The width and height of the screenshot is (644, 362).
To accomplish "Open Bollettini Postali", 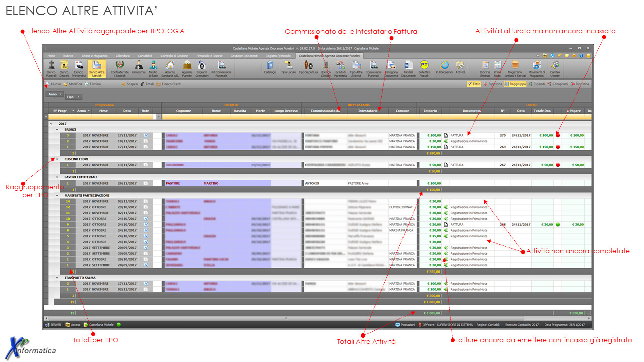I will (x=424, y=69).
